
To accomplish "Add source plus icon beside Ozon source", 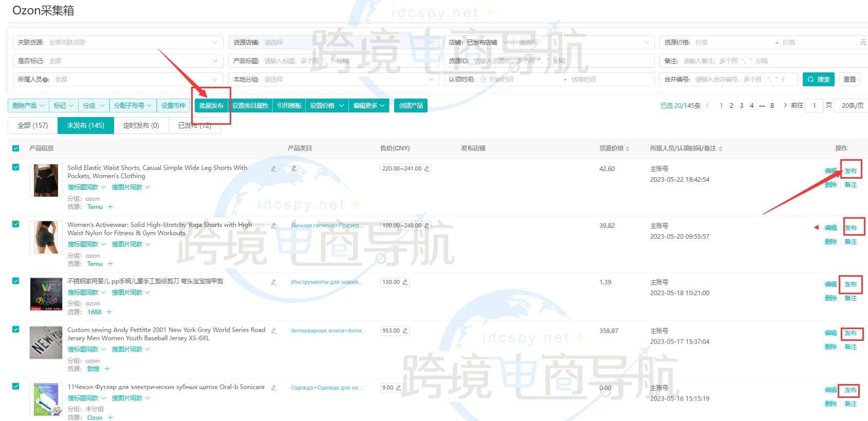I will (x=110, y=418).
